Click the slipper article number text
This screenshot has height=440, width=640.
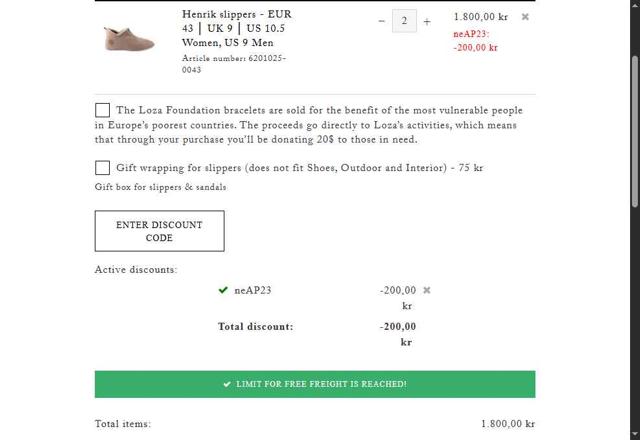234,64
